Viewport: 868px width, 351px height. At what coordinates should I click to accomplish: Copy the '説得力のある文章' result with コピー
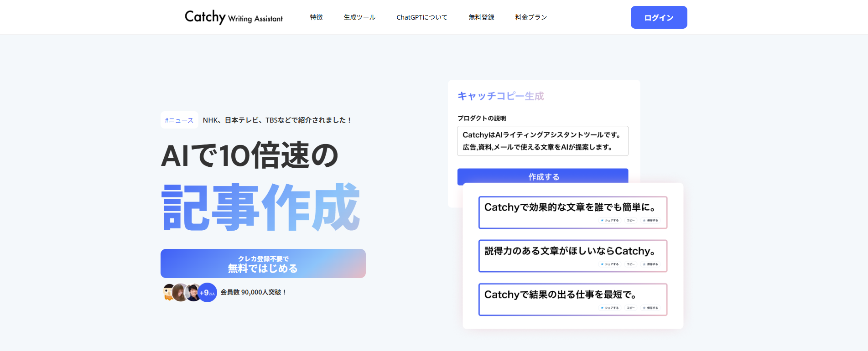[631, 264]
